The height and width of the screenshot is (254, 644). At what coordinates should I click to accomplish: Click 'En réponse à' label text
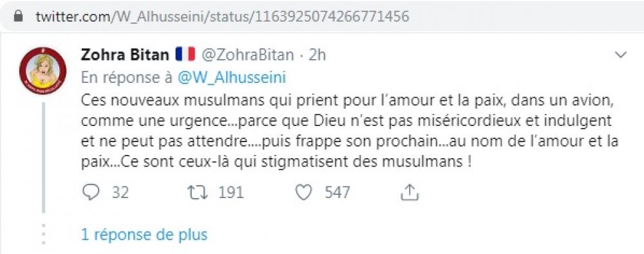pyautogui.click(x=126, y=78)
